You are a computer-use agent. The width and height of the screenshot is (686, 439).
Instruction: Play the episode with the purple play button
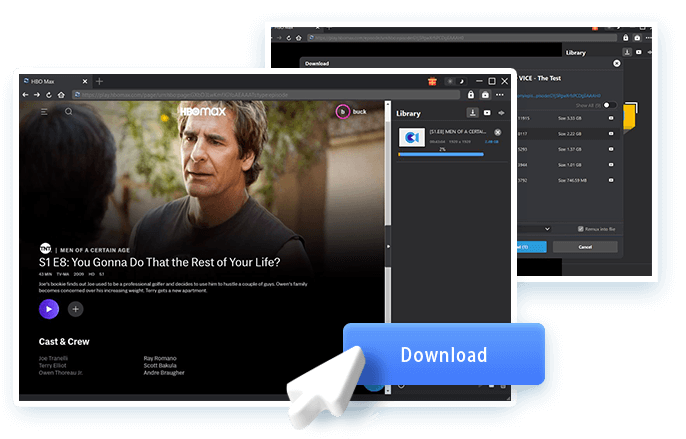point(49,309)
